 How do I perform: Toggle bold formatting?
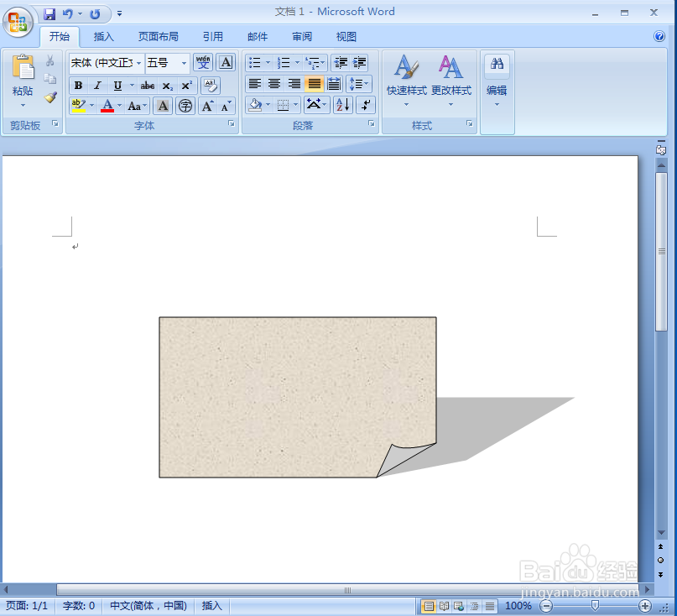tap(78, 85)
